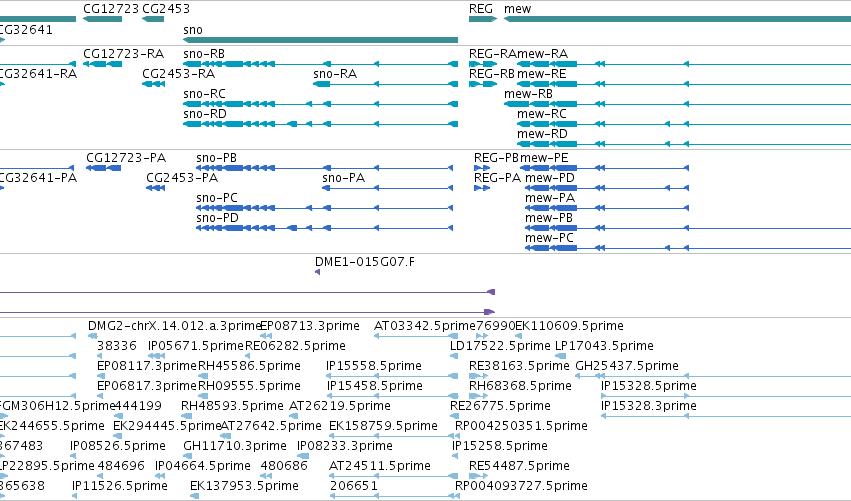The width and height of the screenshot is (851, 501).
Task: Click the EK158759.5prime EST label
Action: [383, 427]
